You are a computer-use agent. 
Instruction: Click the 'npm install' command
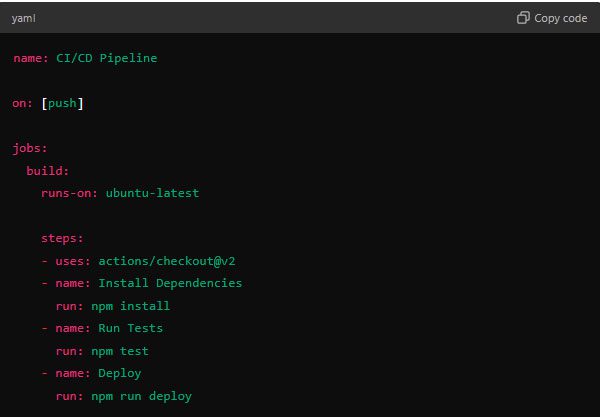pos(130,306)
